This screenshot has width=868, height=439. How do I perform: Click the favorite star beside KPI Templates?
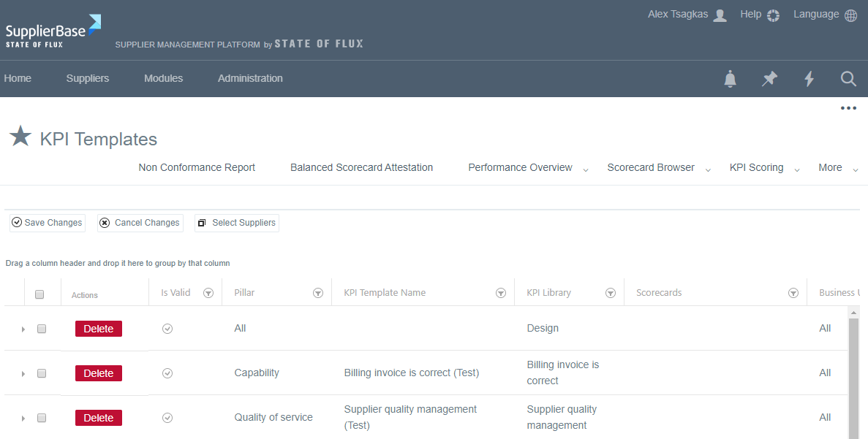(20, 137)
